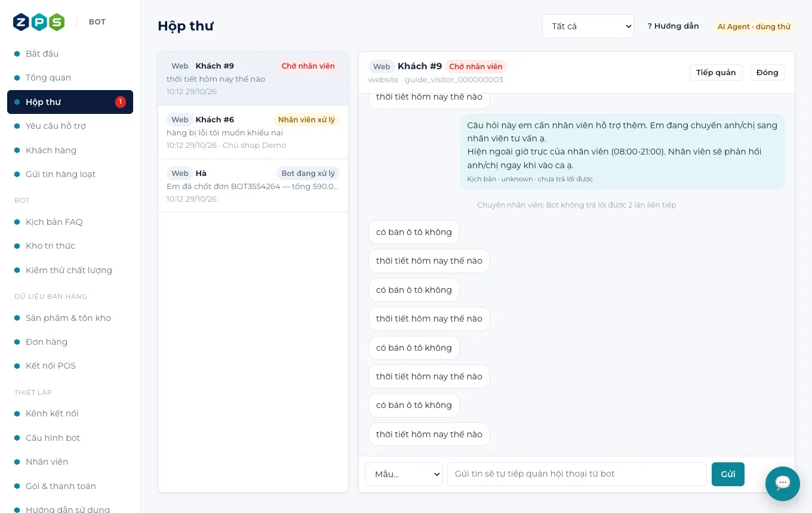
Task: Click website · guide_visitor_000000003 text
Action: click(x=436, y=80)
